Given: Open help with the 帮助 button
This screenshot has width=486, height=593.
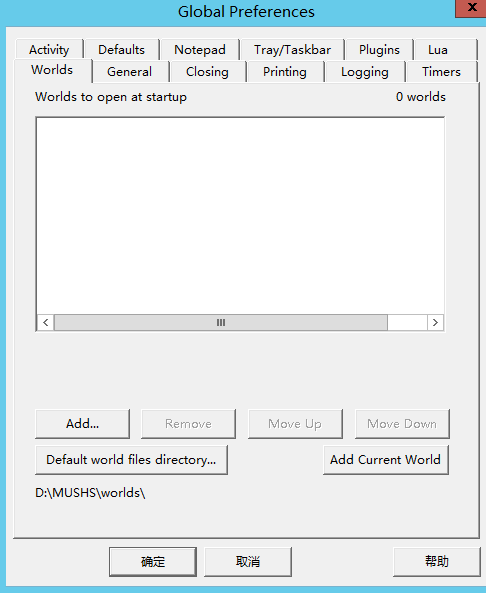Looking at the screenshot, I should 437,562.
